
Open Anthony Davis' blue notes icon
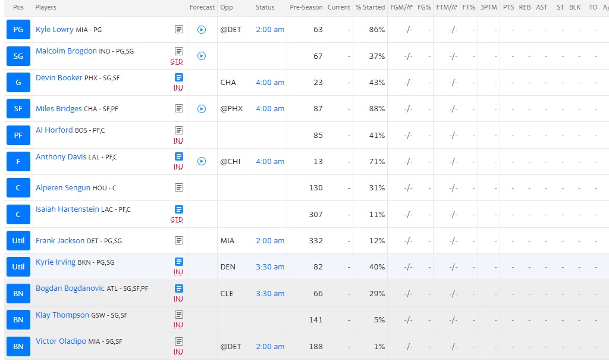point(178,156)
